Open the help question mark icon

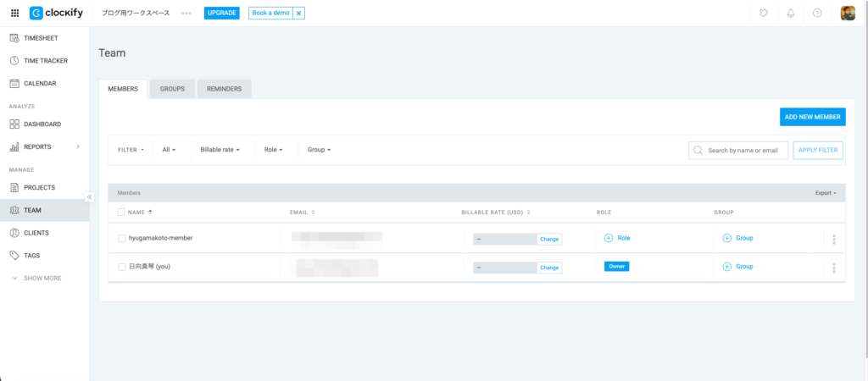tap(817, 14)
